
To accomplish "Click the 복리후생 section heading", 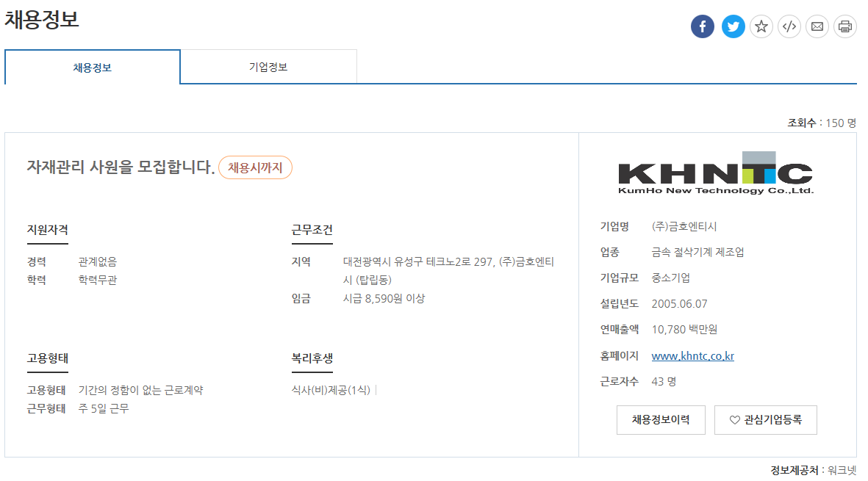I will pyautogui.click(x=312, y=358).
